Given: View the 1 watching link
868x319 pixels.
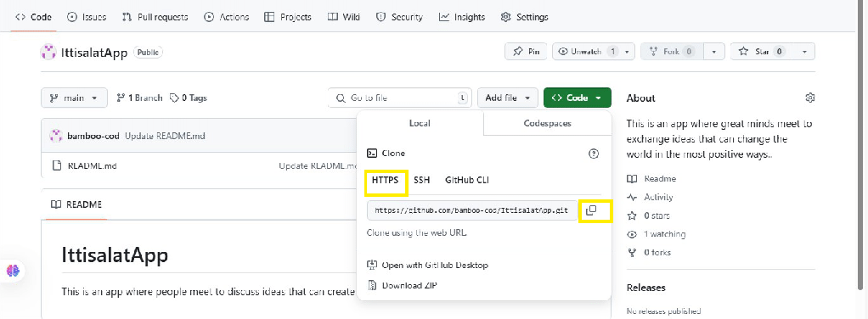Looking at the screenshot, I should coord(657,234).
